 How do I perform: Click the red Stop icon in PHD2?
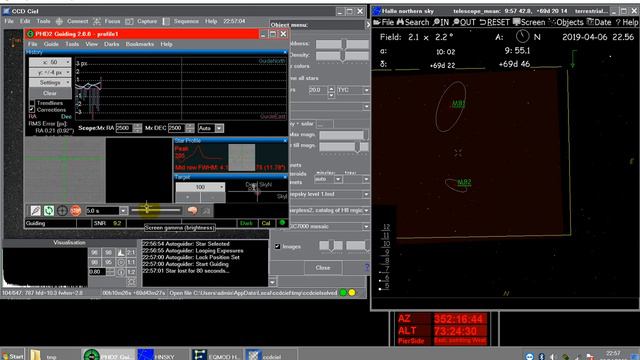point(76,211)
